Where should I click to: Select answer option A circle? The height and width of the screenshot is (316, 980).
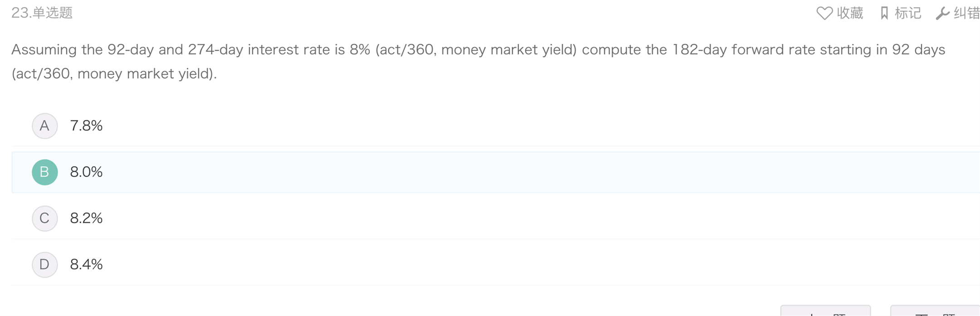(x=44, y=126)
